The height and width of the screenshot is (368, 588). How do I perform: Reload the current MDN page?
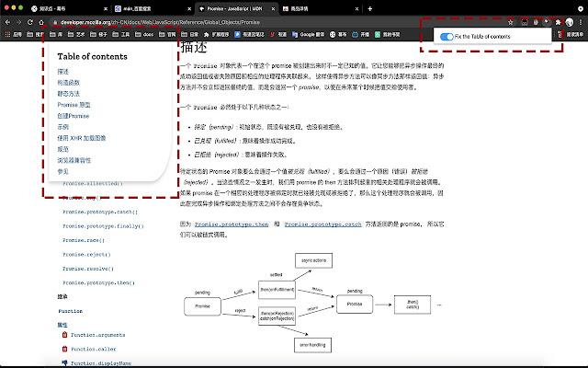tap(30, 22)
